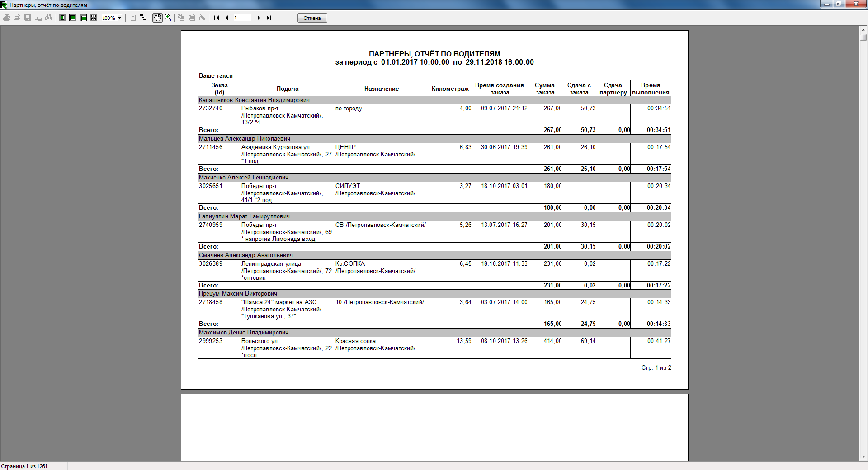868x470 pixels.
Task: Show multiple pages thumbnail grid
Action: click(94, 18)
